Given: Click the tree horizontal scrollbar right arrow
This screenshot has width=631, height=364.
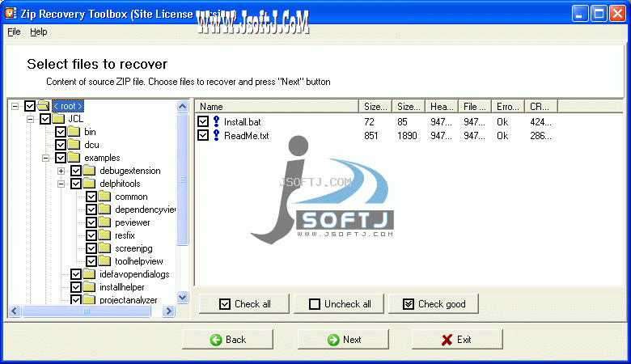Looking at the screenshot, I should (169, 311).
